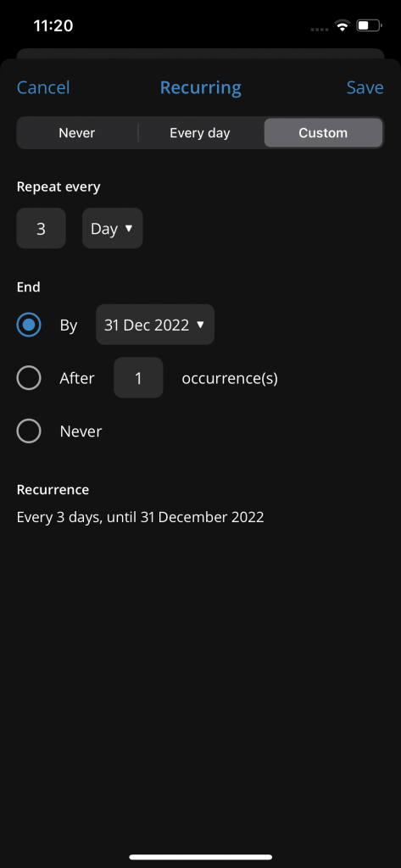Image resolution: width=401 pixels, height=868 pixels.
Task: Click the arrow beside 31 Dec 2022
Action: 200,325
